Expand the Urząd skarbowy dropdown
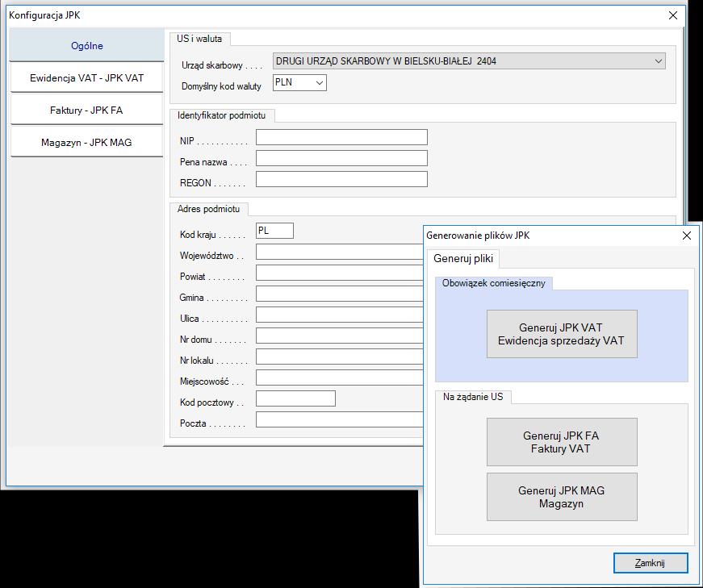This screenshot has height=588, width=703. 469,61
